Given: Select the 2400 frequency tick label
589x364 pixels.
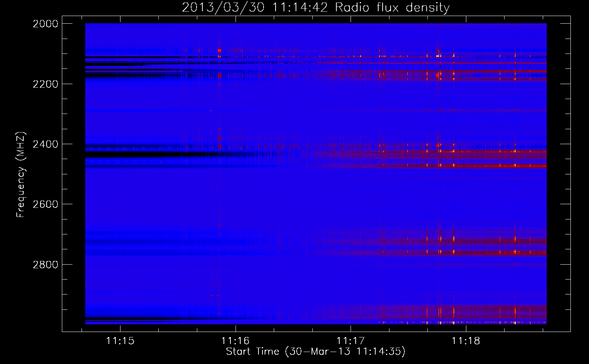Looking at the screenshot, I should 46,144.
